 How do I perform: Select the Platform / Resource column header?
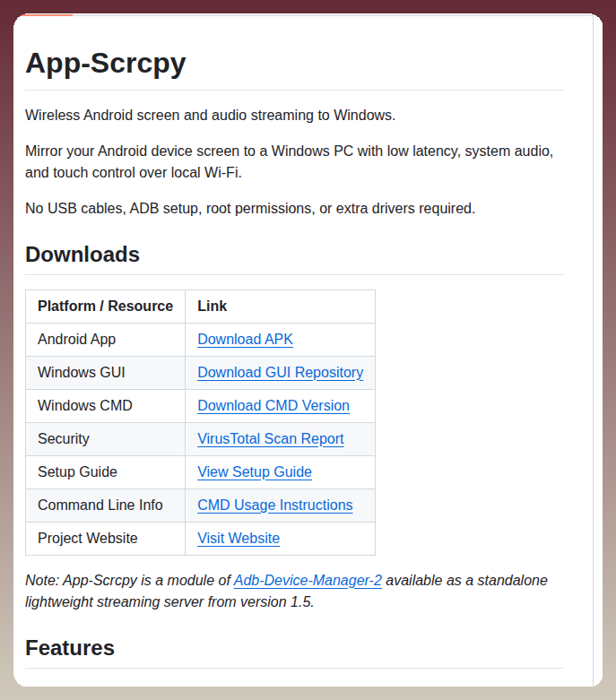click(x=106, y=307)
